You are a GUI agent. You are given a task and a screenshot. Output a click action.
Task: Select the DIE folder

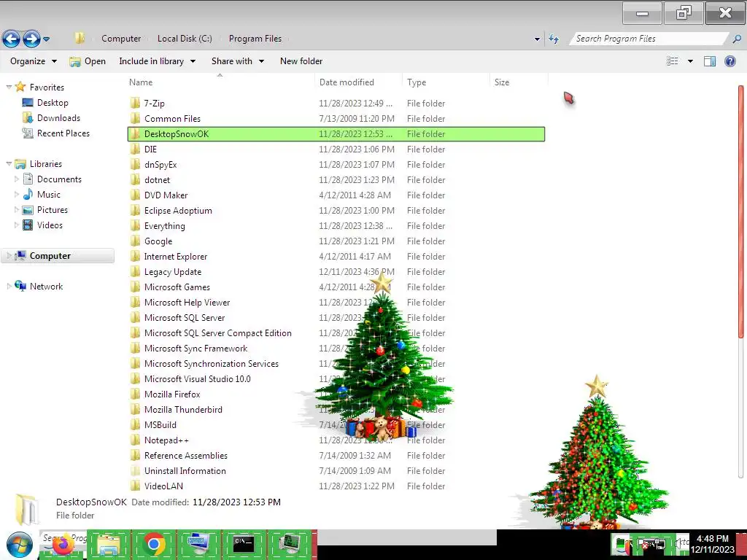(x=150, y=149)
